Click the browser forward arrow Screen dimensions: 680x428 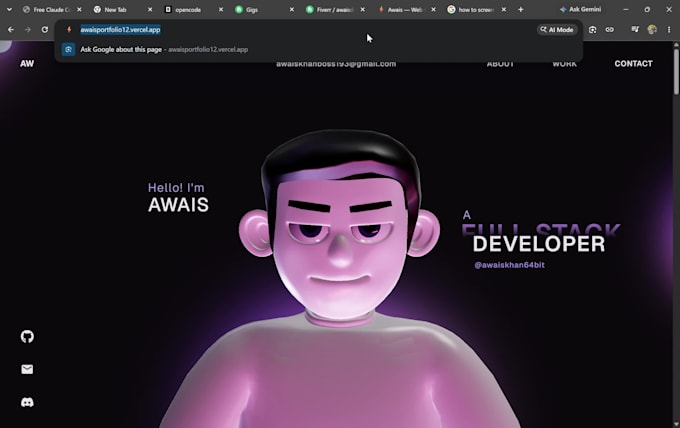tap(28, 29)
